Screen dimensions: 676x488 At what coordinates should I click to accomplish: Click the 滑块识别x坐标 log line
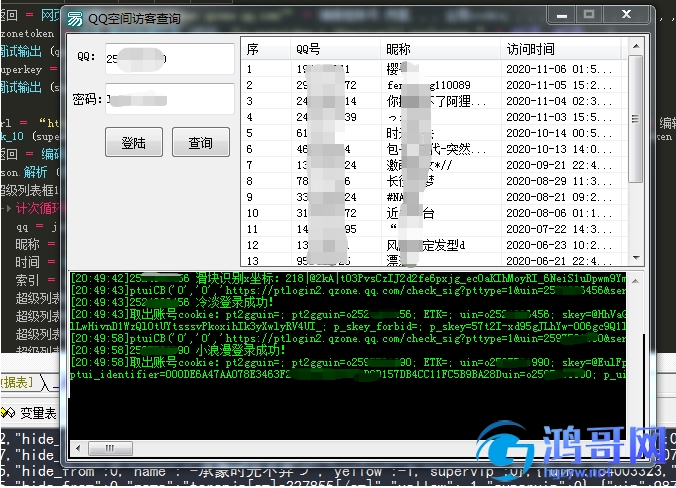[x=348, y=278]
